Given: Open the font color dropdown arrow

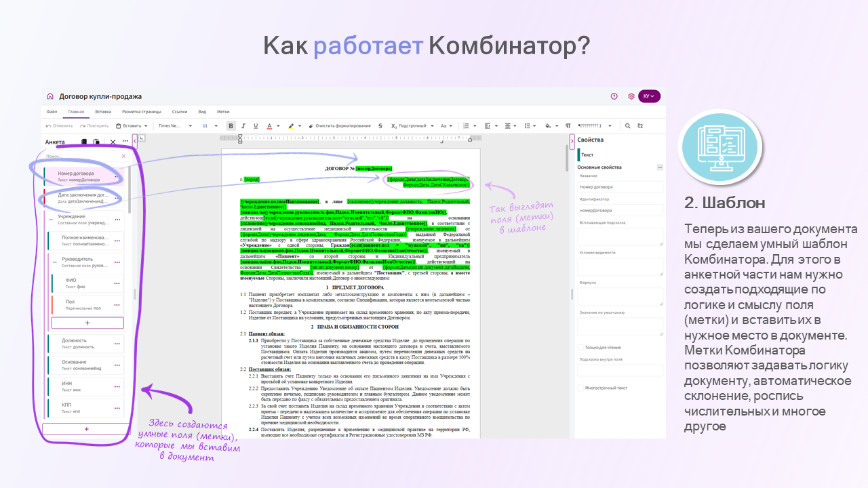Looking at the screenshot, I should click(278, 125).
